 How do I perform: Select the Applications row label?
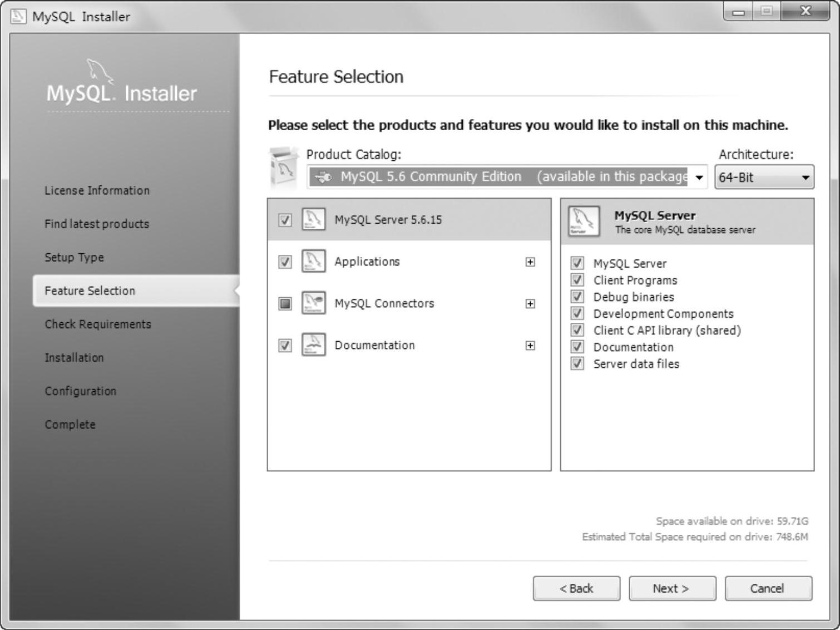pos(367,262)
